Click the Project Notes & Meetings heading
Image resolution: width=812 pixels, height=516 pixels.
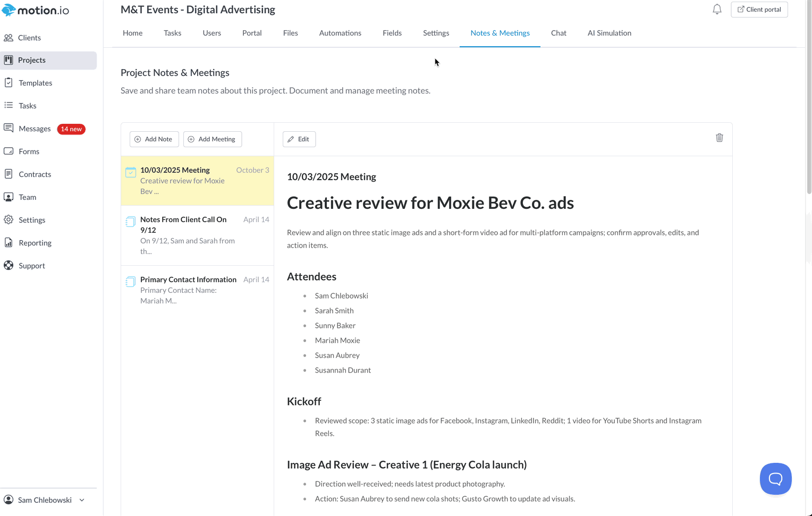pos(175,73)
